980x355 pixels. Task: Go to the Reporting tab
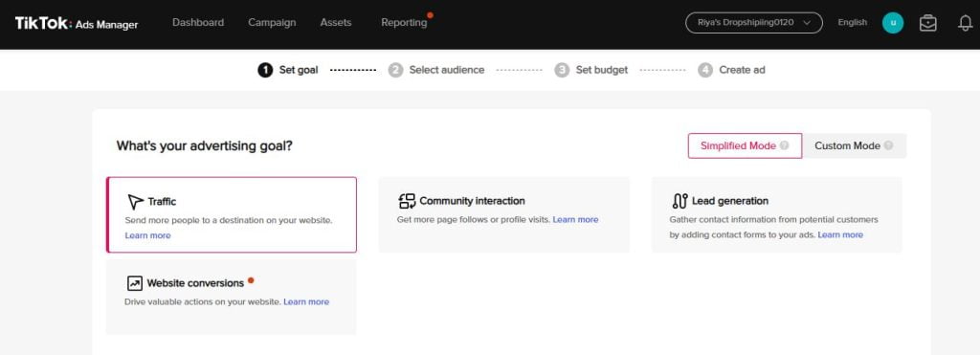tap(405, 23)
